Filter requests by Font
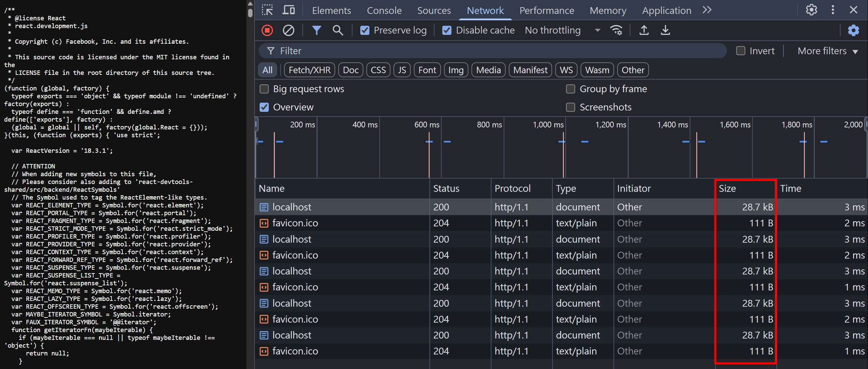Screen dimensions: 868x369 [427, 70]
